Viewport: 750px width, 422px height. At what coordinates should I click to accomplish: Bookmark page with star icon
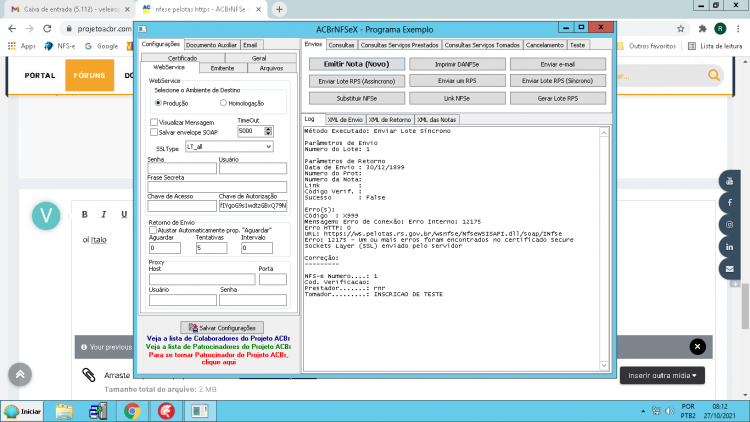click(x=681, y=29)
